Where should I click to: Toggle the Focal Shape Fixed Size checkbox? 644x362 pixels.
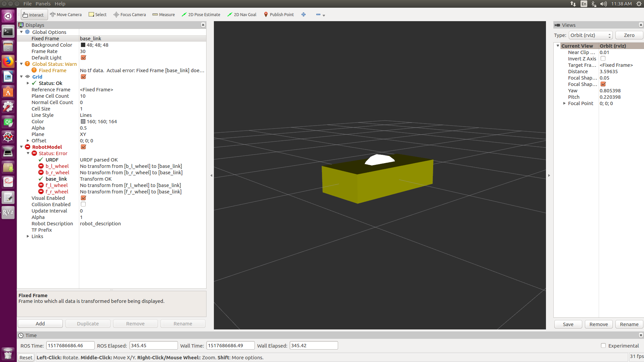tap(603, 84)
